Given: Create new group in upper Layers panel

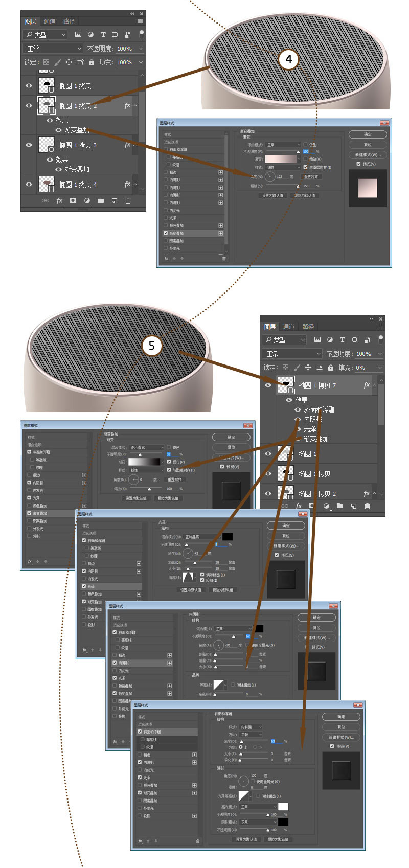Looking at the screenshot, I should tap(101, 201).
